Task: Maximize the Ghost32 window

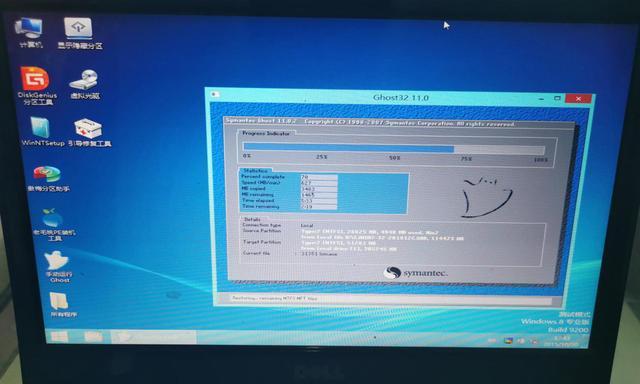Action: pos(557,98)
